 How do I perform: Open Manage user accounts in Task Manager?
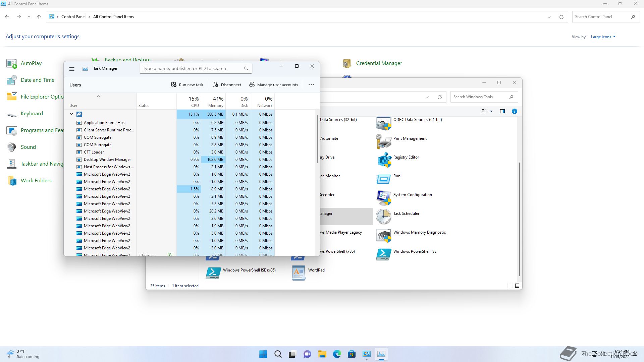pos(274,85)
